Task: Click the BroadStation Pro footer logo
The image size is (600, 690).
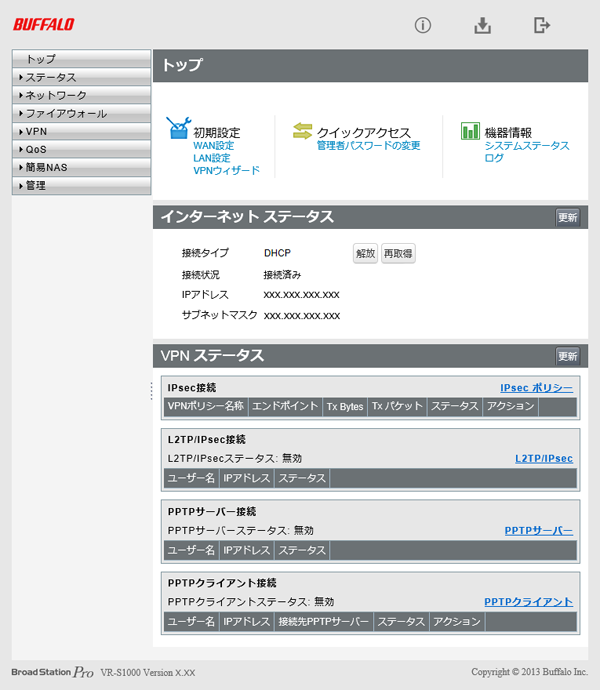Action: click(52, 672)
